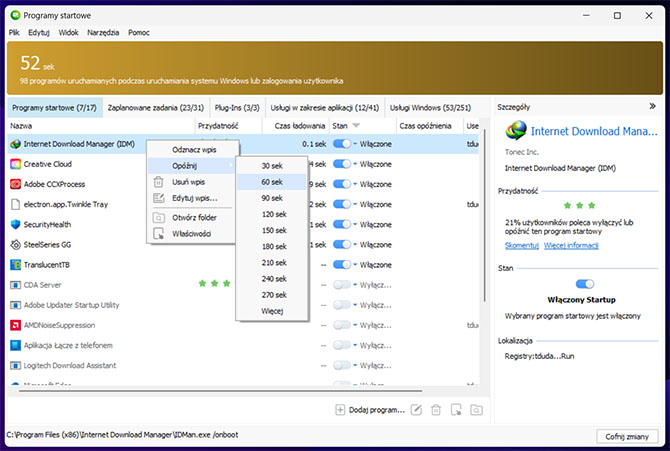Open state dropdown arrow for Adobe Updater Startup Utility

355,305
